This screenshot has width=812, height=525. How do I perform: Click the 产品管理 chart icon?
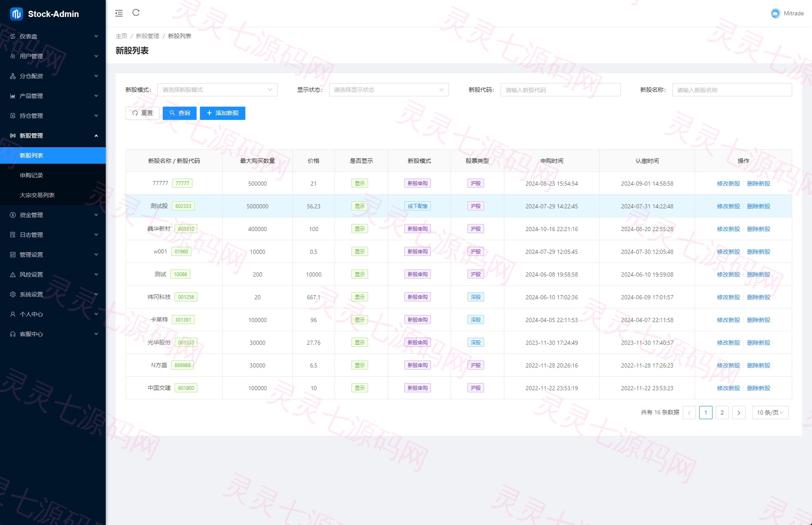[x=13, y=96]
